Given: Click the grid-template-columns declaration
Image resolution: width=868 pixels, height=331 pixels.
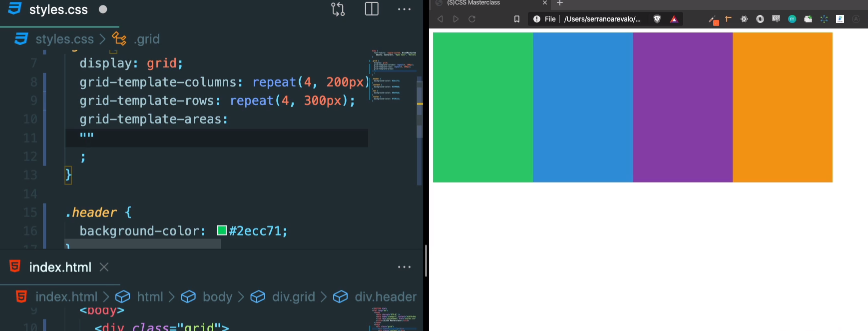Looking at the screenshot, I should tap(224, 82).
